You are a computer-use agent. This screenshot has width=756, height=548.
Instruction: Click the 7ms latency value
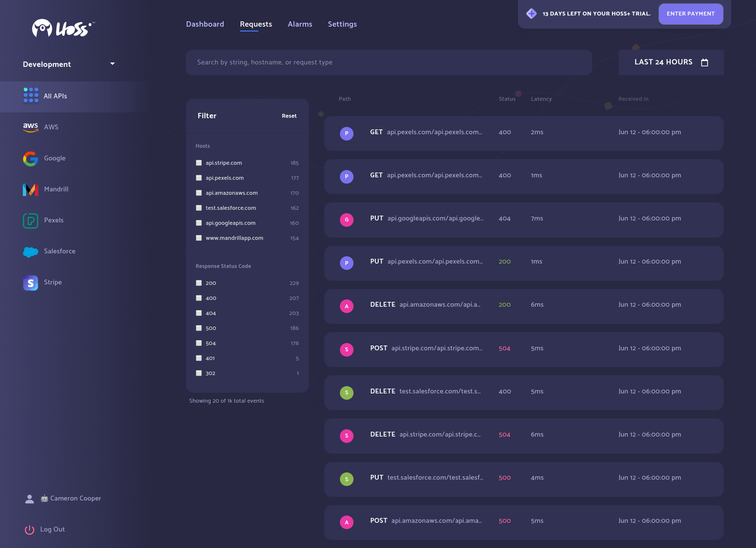point(537,219)
